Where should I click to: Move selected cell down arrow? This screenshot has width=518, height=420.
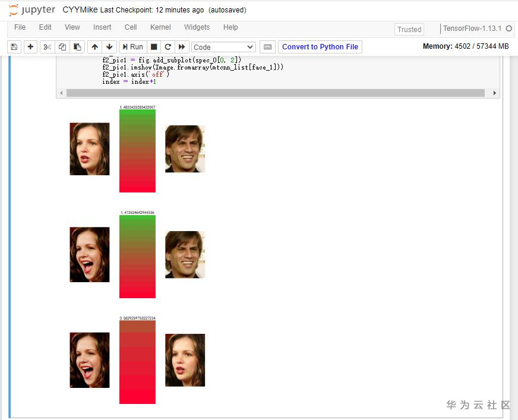point(109,47)
